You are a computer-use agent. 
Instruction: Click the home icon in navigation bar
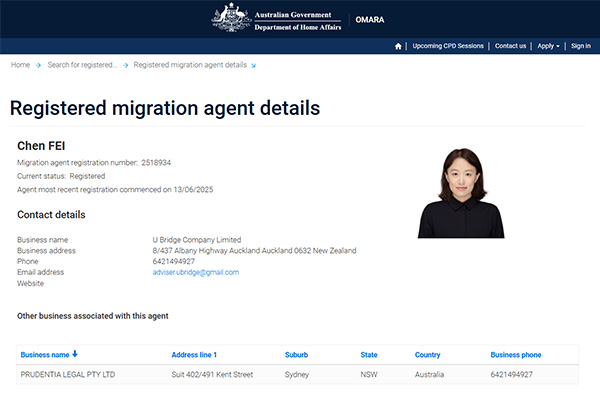[399, 46]
